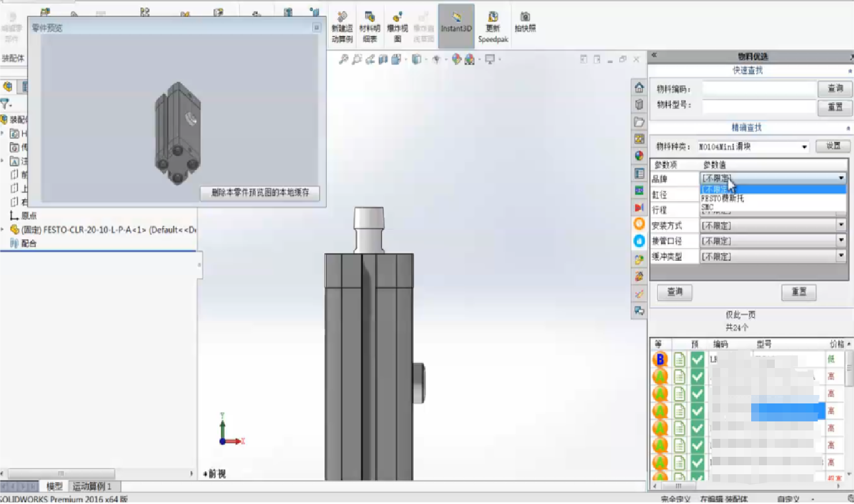This screenshot has height=504, width=854.
Task: Click 重置 button next to 物料型号
Action: [835, 107]
